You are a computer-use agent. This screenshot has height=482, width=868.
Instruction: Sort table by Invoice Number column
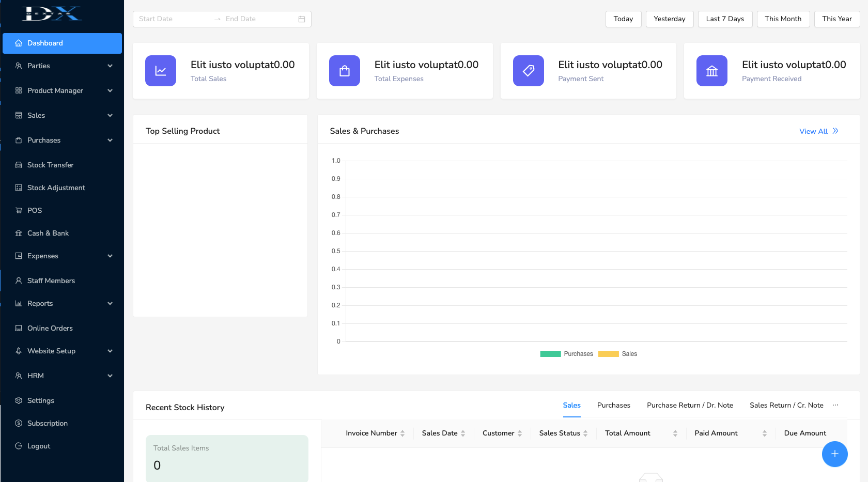(x=402, y=433)
